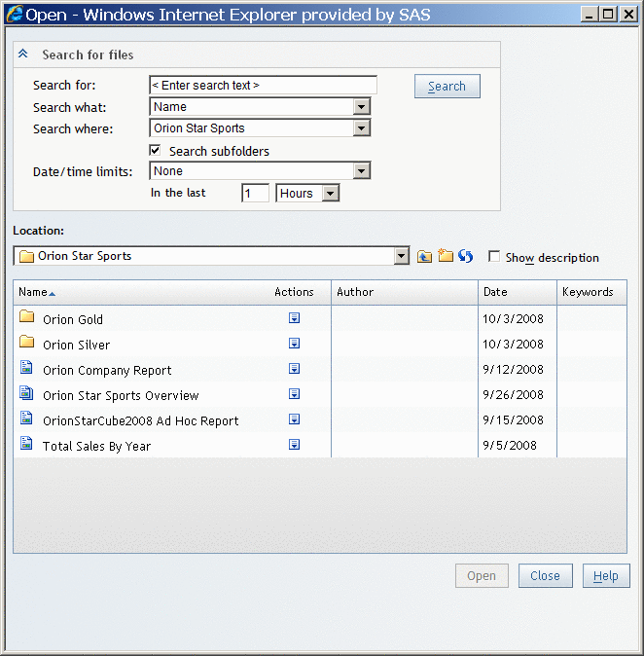Click the Search button
The width and height of the screenshot is (644, 656).
pos(447,87)
